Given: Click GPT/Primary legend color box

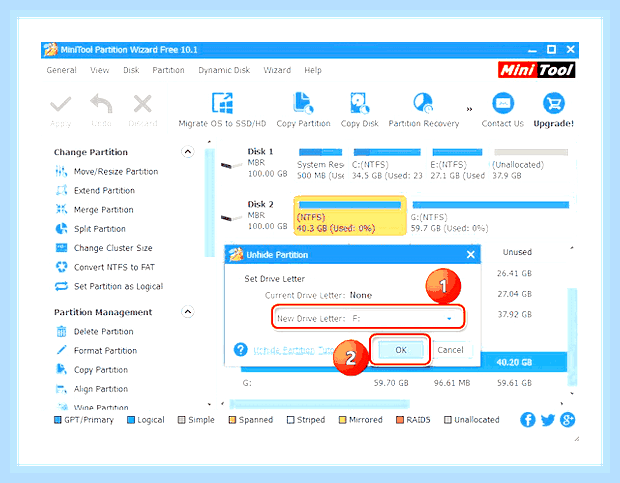Looking at the screenshot, I should coord(58,420).
